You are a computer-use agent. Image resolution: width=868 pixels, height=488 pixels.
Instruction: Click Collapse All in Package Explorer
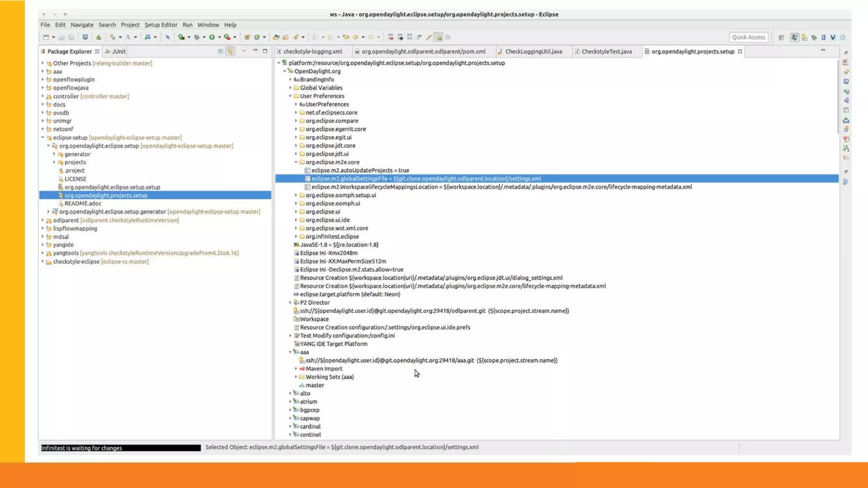tap(221, 51)
